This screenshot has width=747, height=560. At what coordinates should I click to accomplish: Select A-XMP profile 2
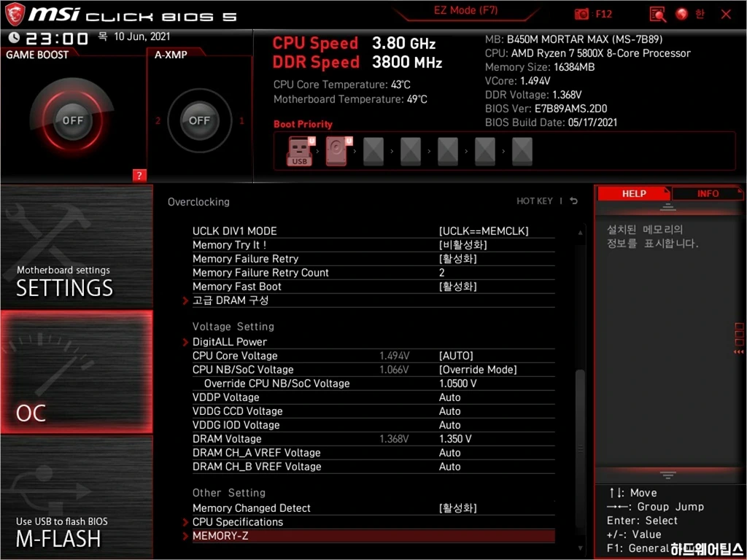tap(158, 120)
